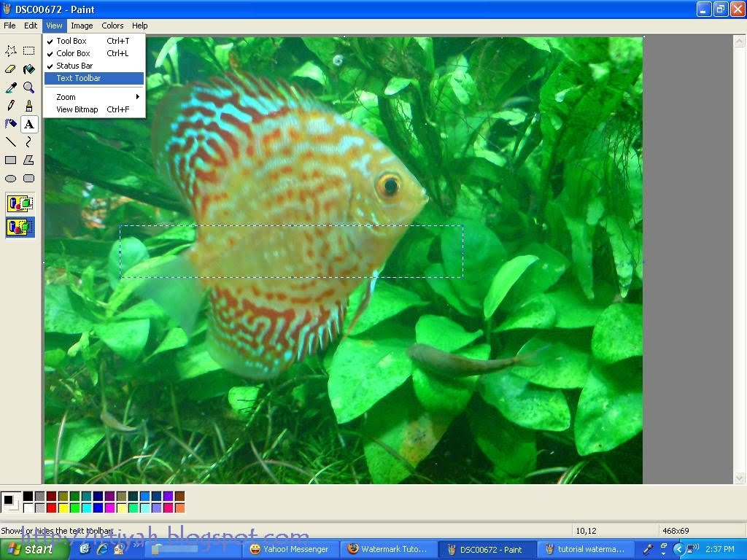Enable Text Toolbar in the View menu

94,78
